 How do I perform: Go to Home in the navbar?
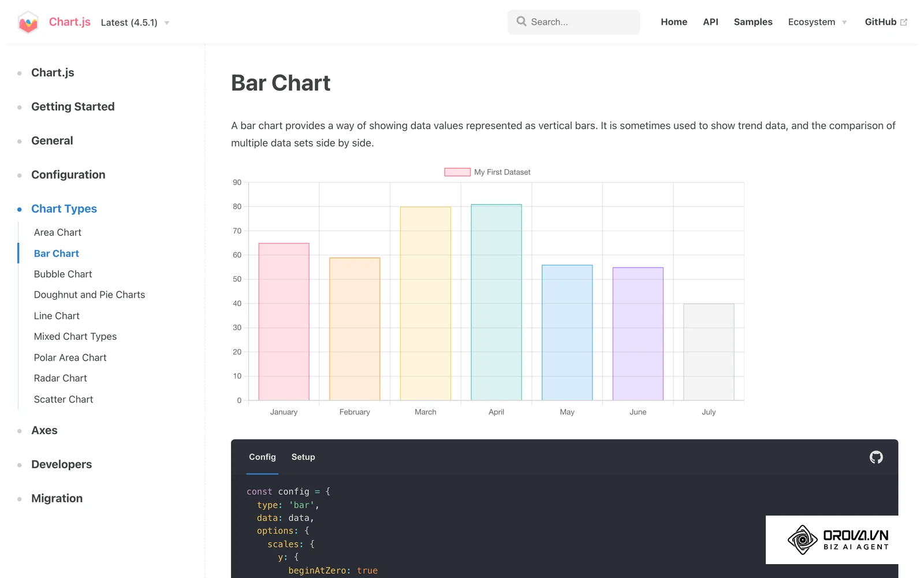674,22
